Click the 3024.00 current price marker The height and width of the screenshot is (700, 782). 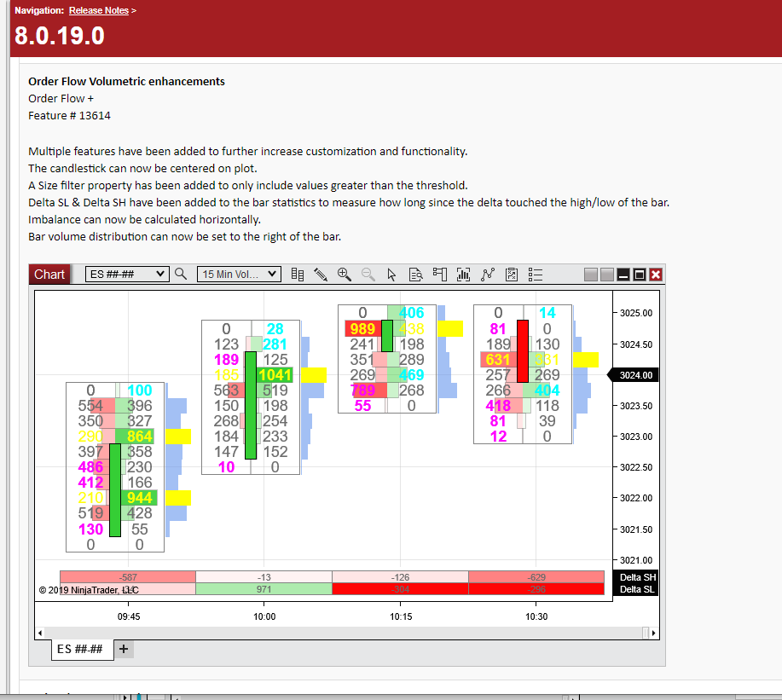pos(634,375)
